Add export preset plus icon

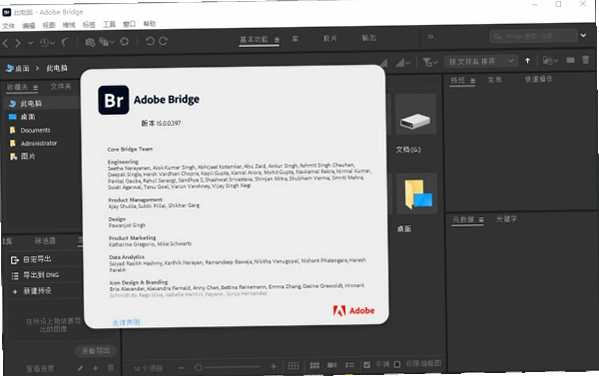[x=96, y=368]
